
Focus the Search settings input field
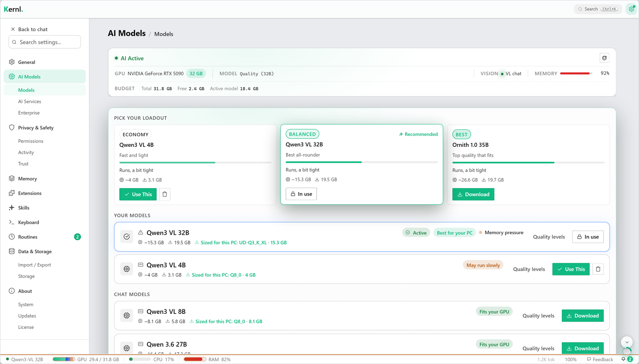(45, 42)
